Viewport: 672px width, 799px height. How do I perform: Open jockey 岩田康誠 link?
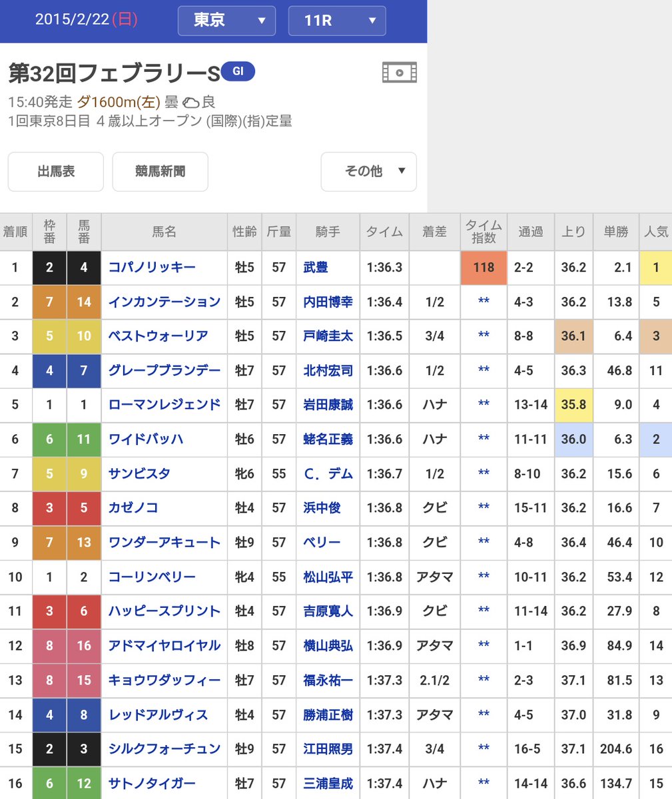[328, 405]
